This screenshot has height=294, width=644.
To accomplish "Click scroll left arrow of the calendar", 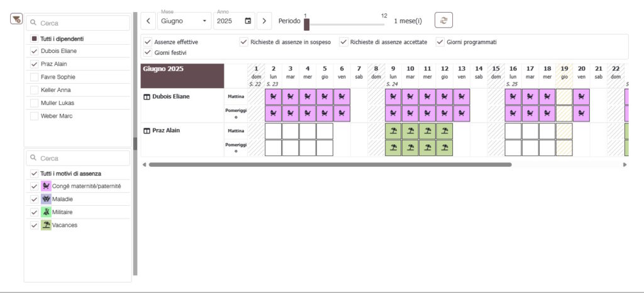I will 144,164.
